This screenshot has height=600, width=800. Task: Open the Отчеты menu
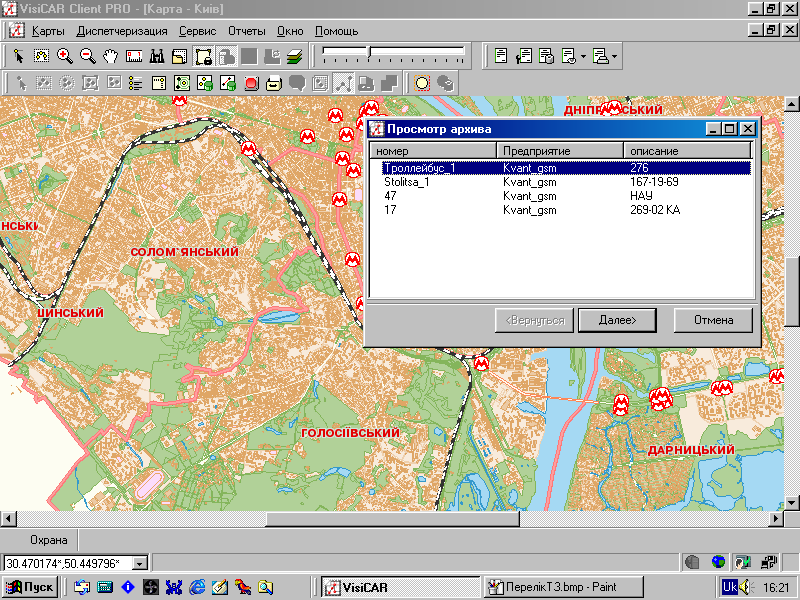(x=247, y=31)
